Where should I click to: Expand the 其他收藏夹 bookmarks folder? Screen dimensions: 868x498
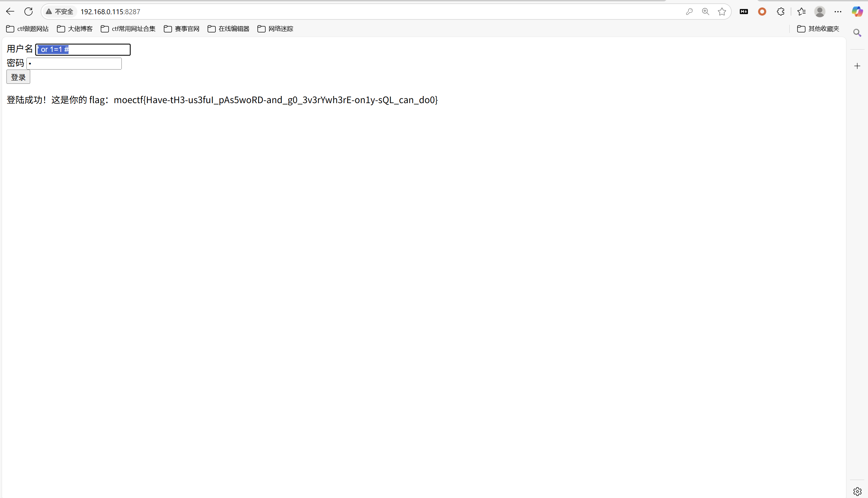[x=818, y=29]
